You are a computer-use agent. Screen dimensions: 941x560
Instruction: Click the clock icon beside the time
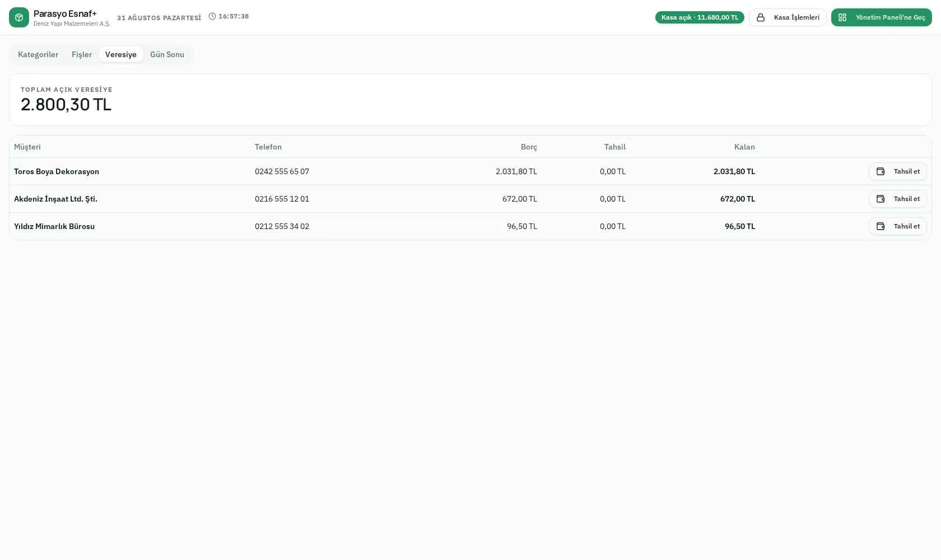[212, 16]
